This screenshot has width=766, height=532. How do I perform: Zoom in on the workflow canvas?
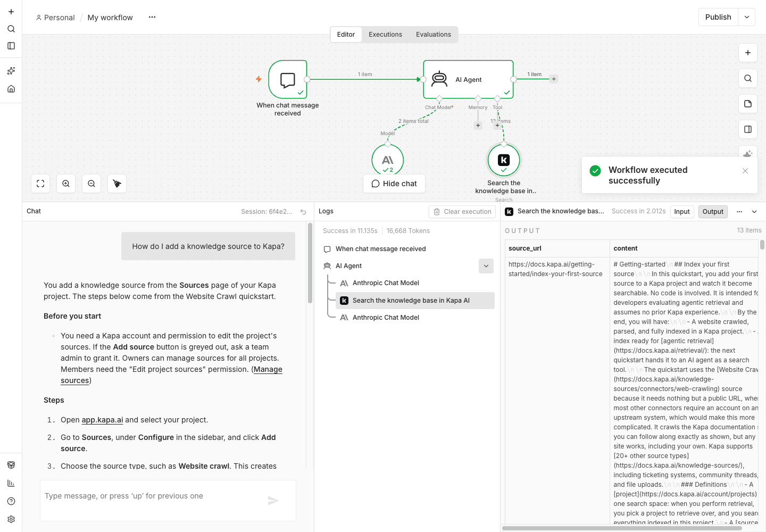click(66, 184)
